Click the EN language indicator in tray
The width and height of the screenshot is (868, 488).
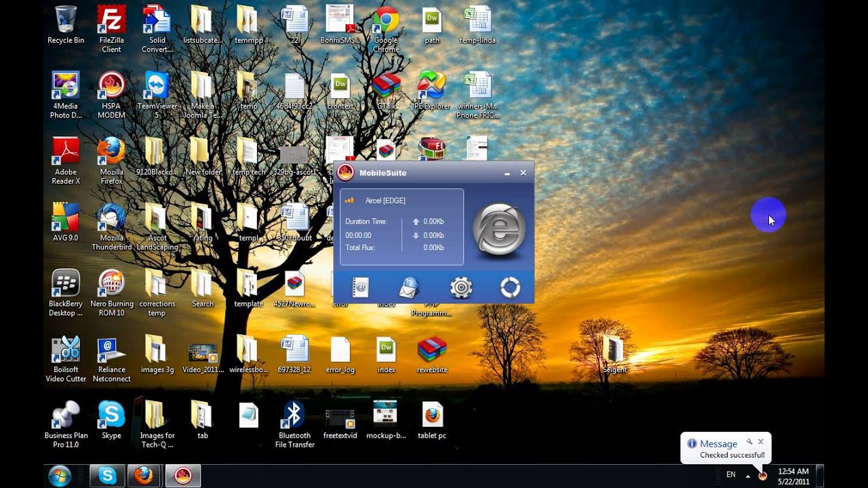[x=731, y=474]
